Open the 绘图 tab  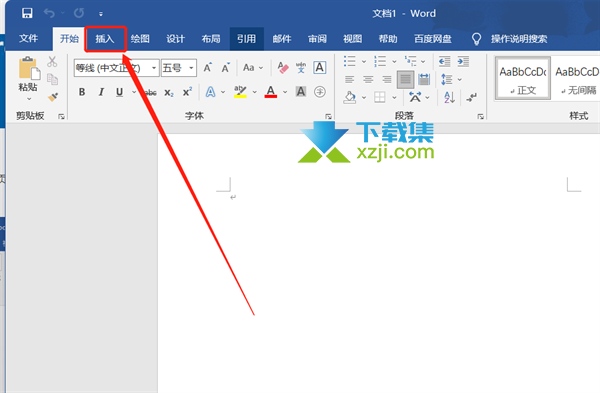point(140,39)
